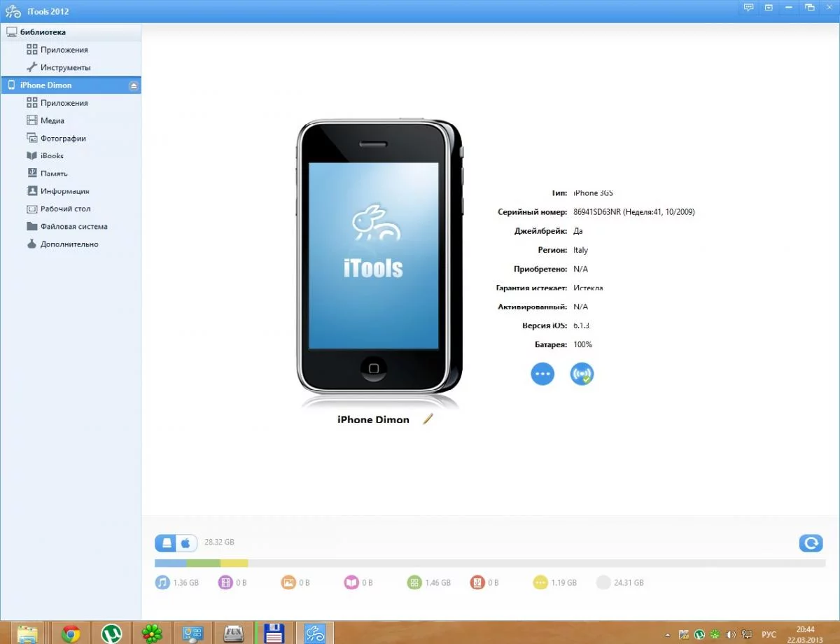Click the photos storage icon
This screenshot has width=840, height=644.
click(x=288, y=582)
